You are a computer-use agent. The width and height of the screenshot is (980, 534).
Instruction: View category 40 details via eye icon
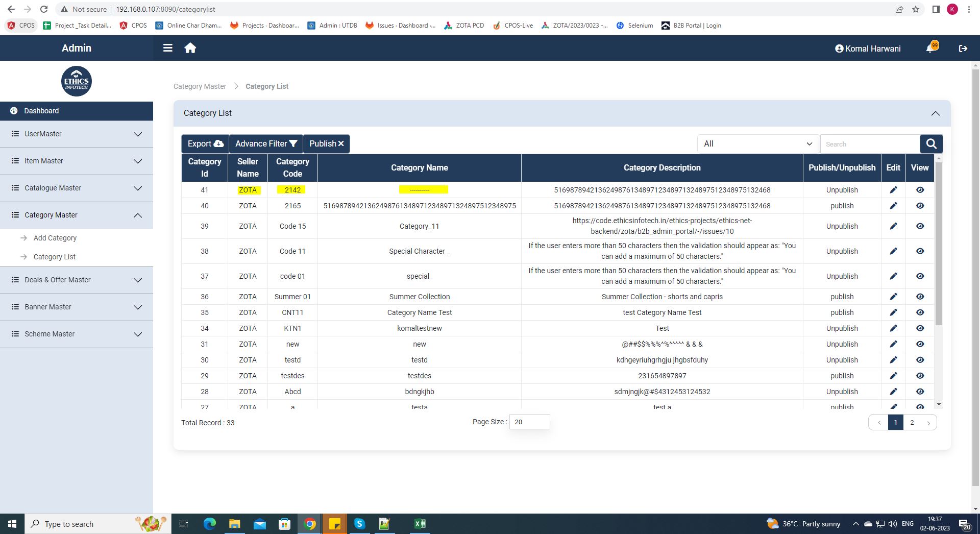(920, 206)
